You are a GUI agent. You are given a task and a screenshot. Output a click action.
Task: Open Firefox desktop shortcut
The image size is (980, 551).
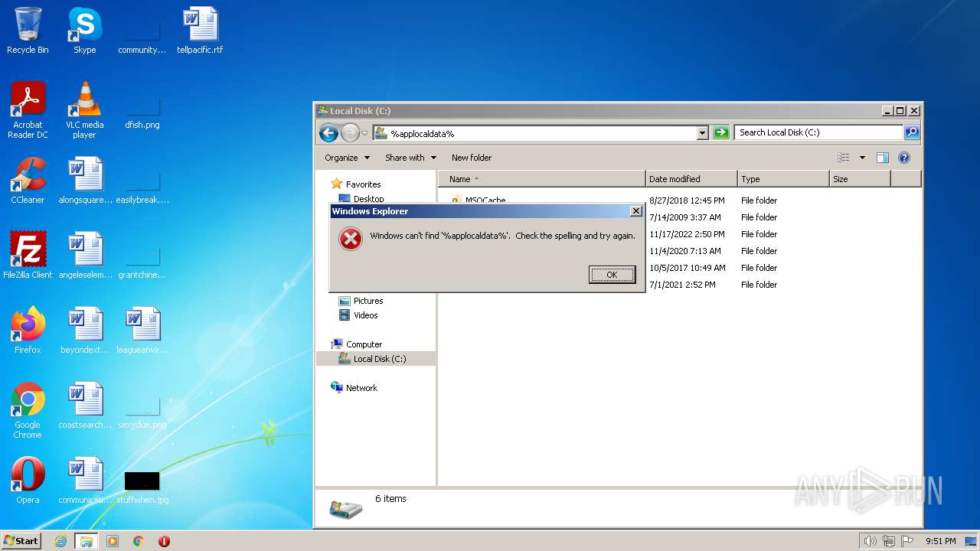point(28,331)
